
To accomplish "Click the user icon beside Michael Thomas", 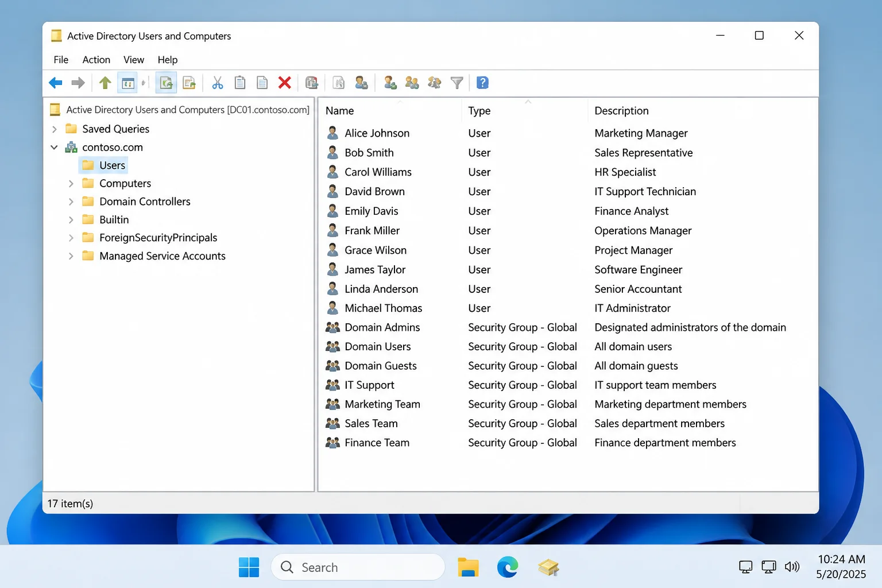I will (x=332, y=308).
